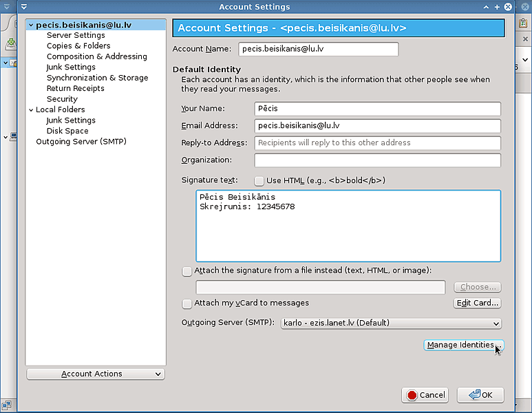Click the Organization field

pos(377,160)
